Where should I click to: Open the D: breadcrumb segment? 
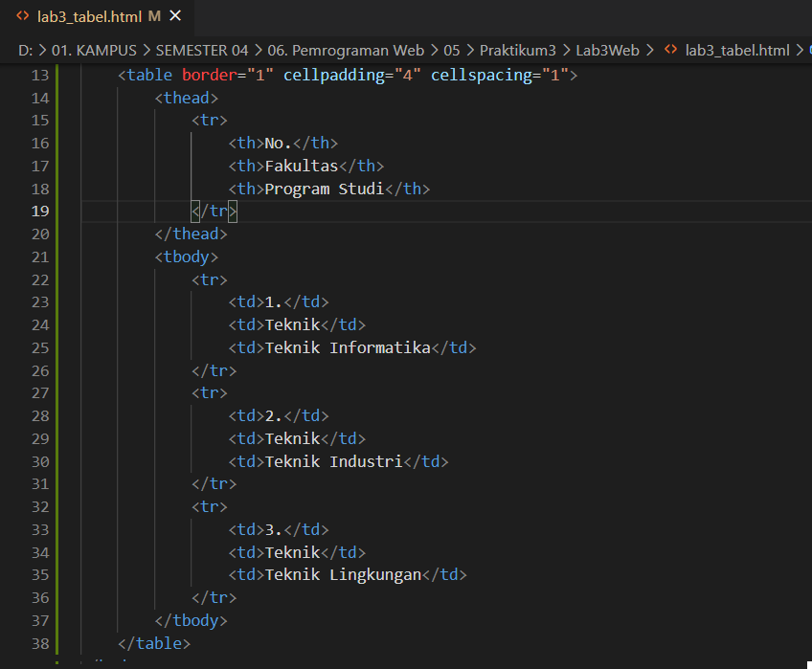pyautogui.click(x=25, y=50)
